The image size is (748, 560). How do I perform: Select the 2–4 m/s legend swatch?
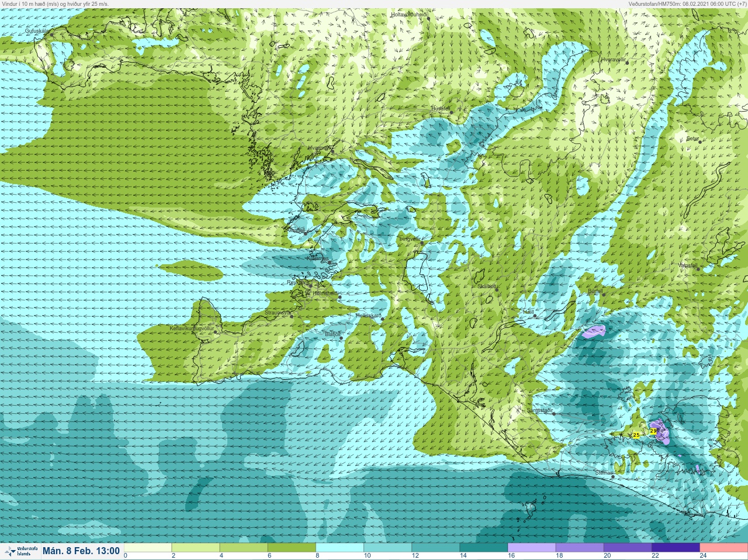[x=196, y=548]
